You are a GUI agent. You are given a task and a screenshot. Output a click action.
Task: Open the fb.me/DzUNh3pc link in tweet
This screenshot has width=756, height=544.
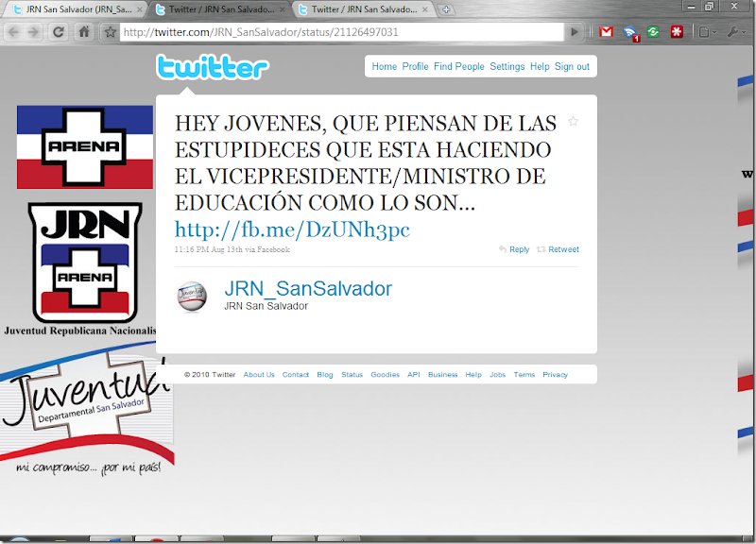click(292, 229)
